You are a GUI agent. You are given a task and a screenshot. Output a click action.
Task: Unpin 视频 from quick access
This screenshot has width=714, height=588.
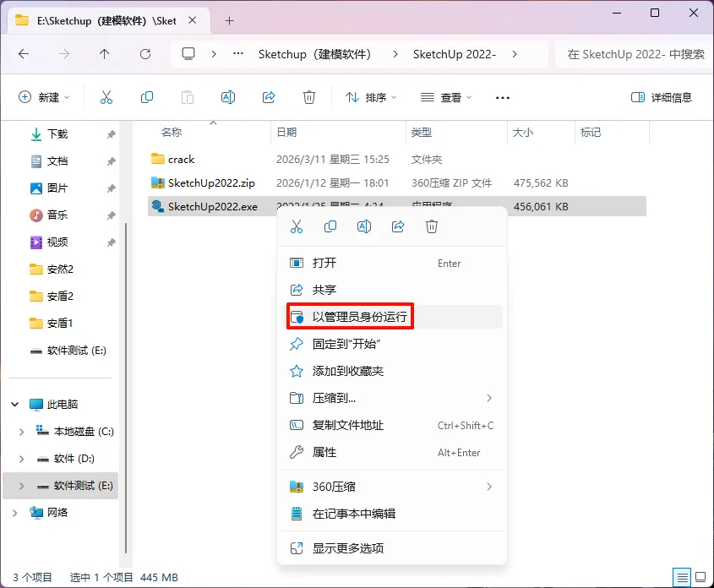pyautogui.click(x=111, y=242)
